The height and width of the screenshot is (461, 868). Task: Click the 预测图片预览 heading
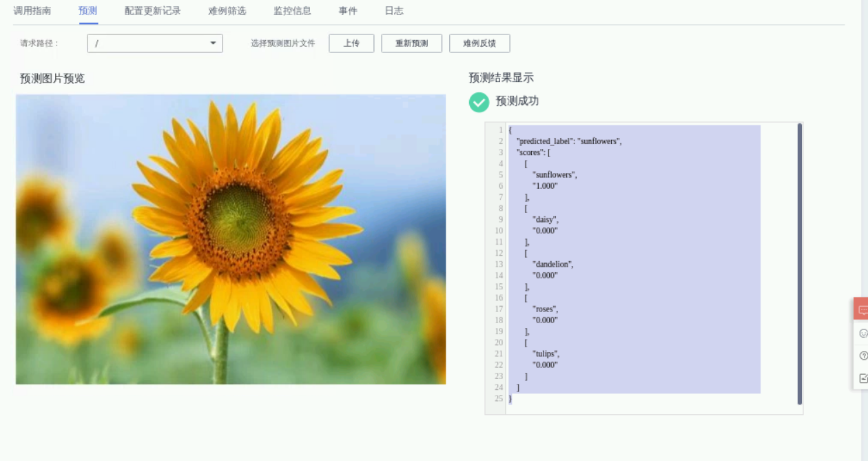(52, 79)
